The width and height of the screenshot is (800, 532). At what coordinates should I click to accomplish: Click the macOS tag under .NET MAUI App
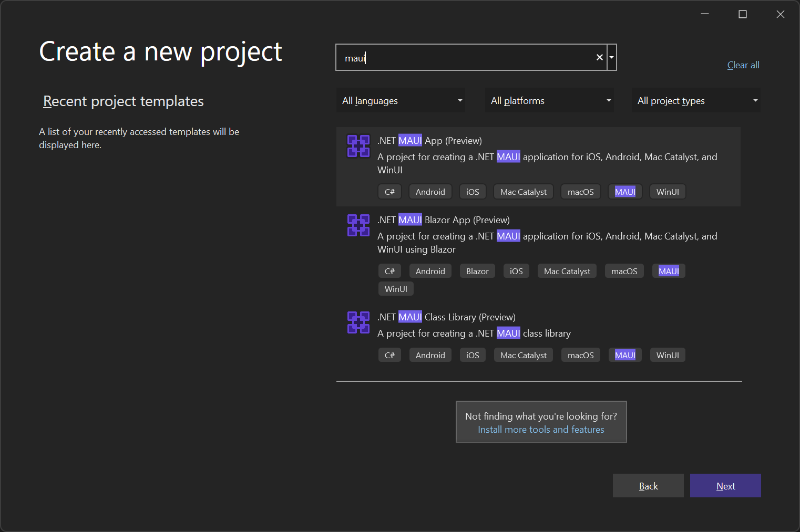(580, 191)
